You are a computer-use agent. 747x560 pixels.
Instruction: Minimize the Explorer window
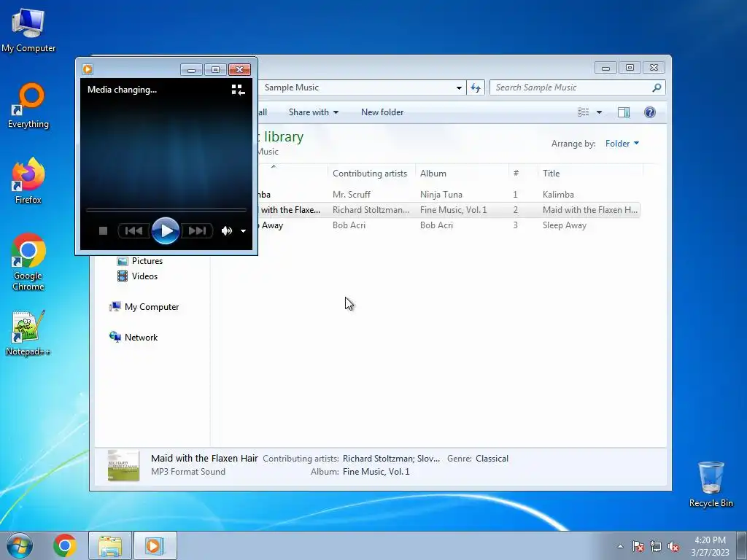tap(606, 68)
